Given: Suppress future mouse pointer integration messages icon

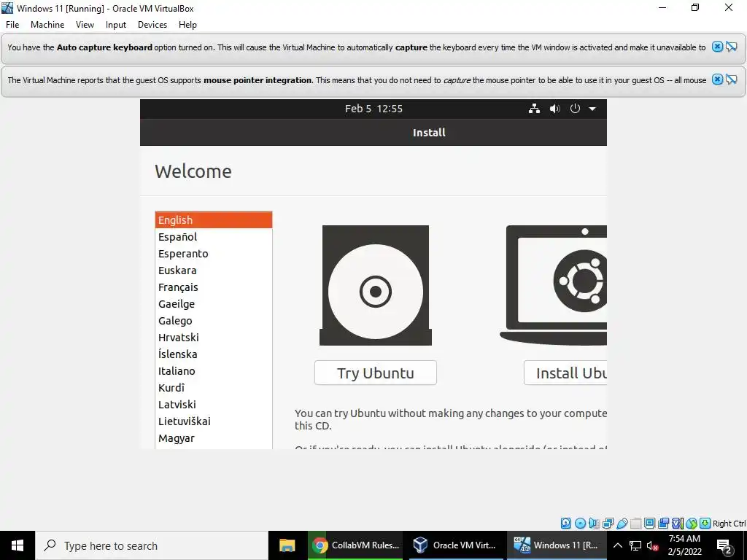Looking at the screenshot, I should coord(731,79).
